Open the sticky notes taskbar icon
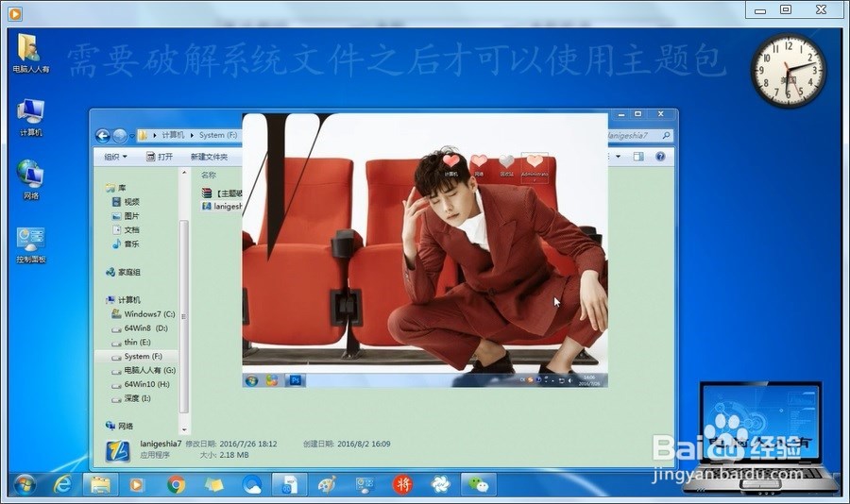The height and width of the screenshot is (504, 850). click(214, 484)
